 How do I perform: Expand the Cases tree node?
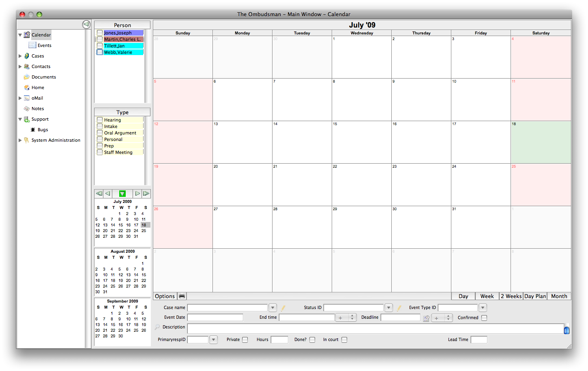[x=20, y=56]
